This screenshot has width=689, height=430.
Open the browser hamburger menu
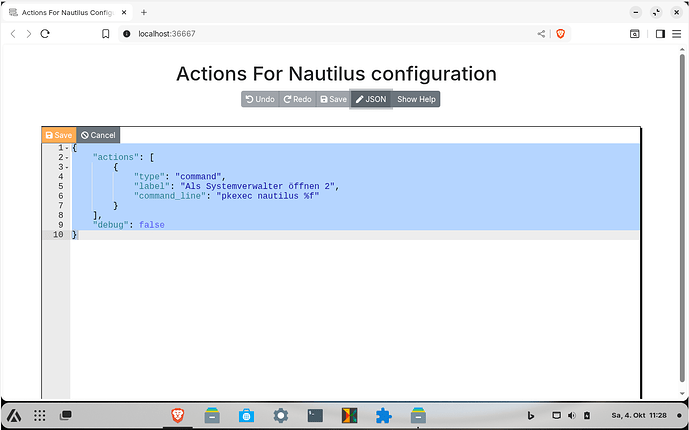(676, 33)
